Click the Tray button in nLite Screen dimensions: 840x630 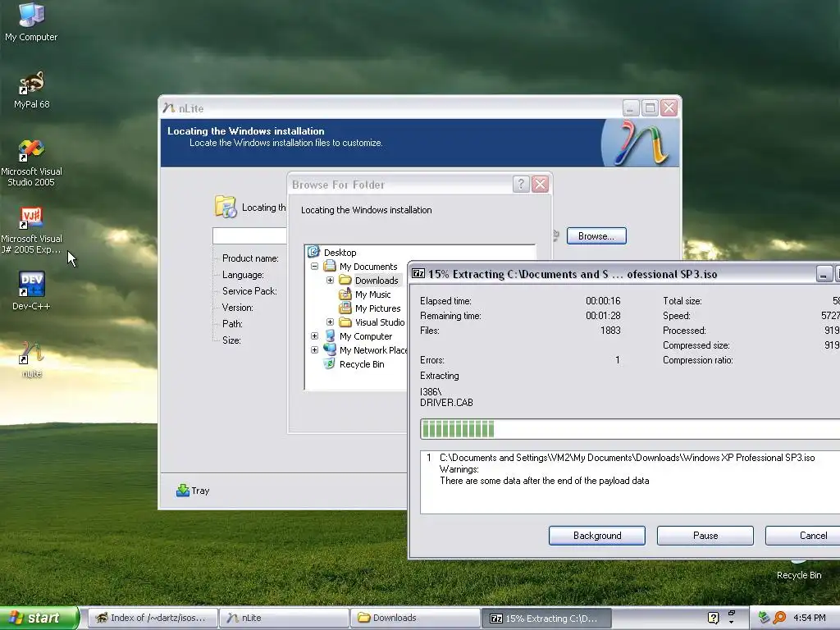click(x=193, y=491)
